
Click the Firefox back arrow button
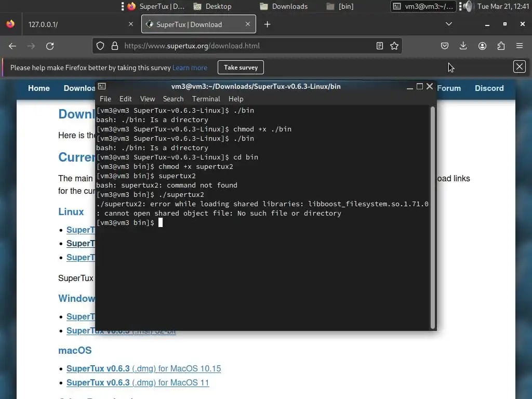point(12,46)
